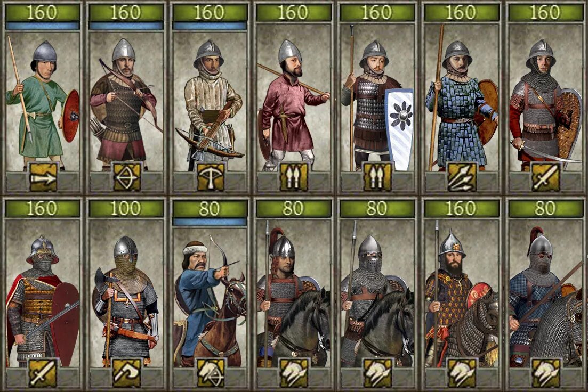Click the crossbow icon under the crossbowman

211,176
